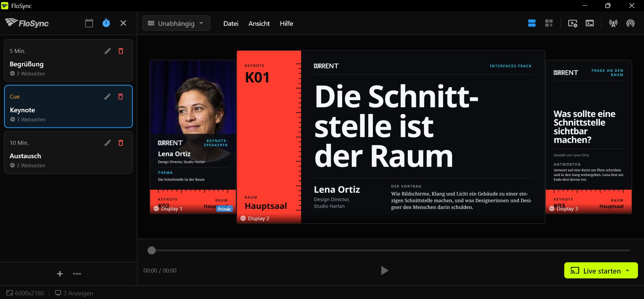Select the Display 3 preview thumbnail

[589, 137]
